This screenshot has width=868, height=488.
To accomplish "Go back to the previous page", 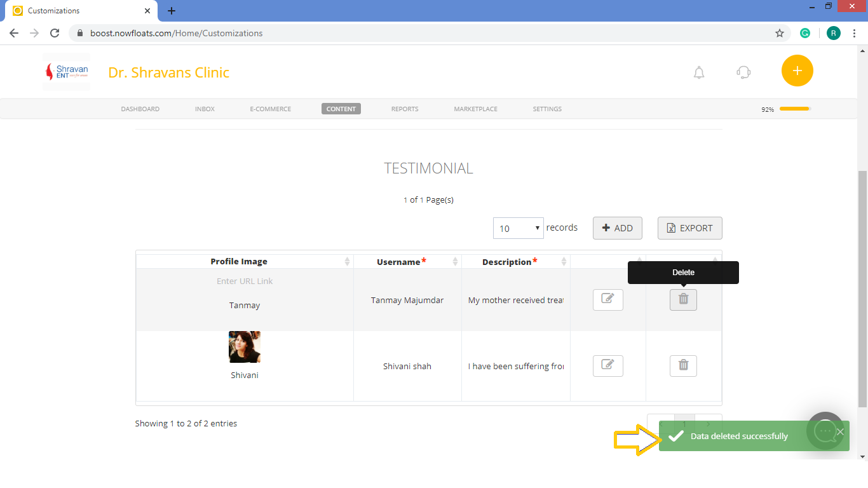I will point(14,33).
